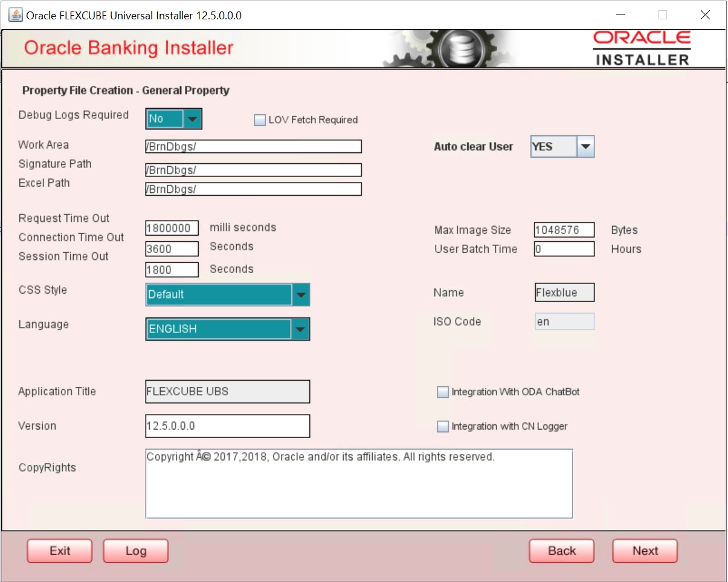Click Session Time Out field with 1800
This screenshot has height=582, width=728.
coord(172,270)
